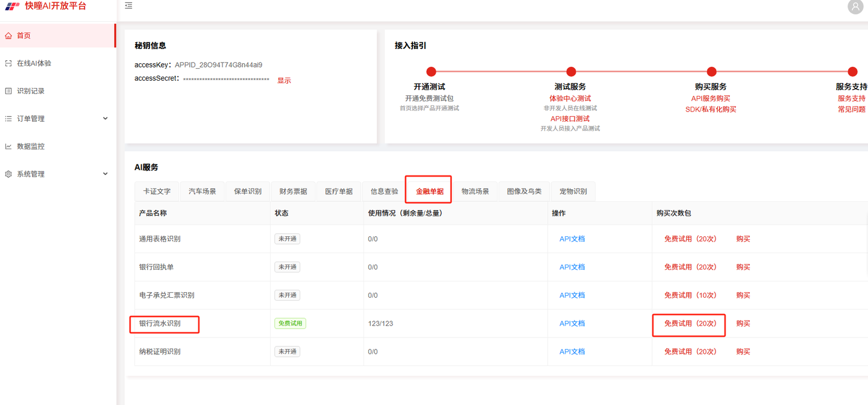Switch to the 卡证文字 tab

(157, 191)
